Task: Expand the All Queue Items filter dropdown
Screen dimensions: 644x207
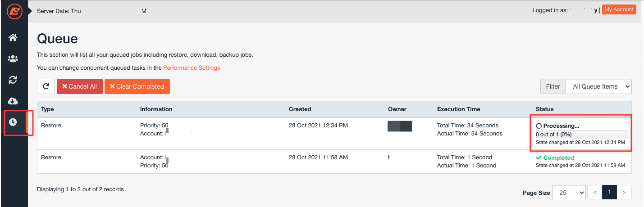Action: pos(598,86)
